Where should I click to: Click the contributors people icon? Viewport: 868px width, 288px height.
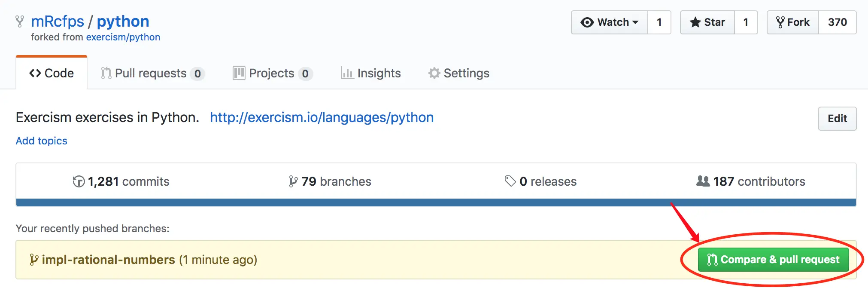coord(703,181)
